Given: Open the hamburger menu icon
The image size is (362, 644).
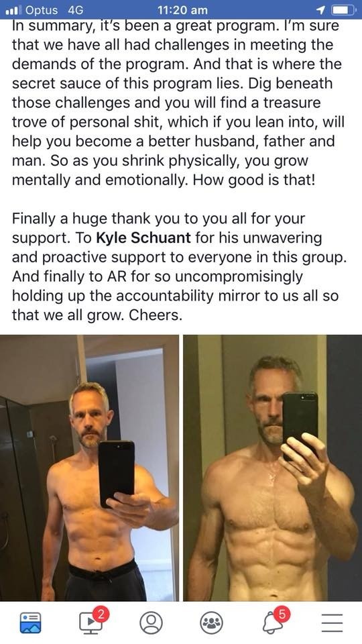Looking at the screenshot, I should [332, 623].
